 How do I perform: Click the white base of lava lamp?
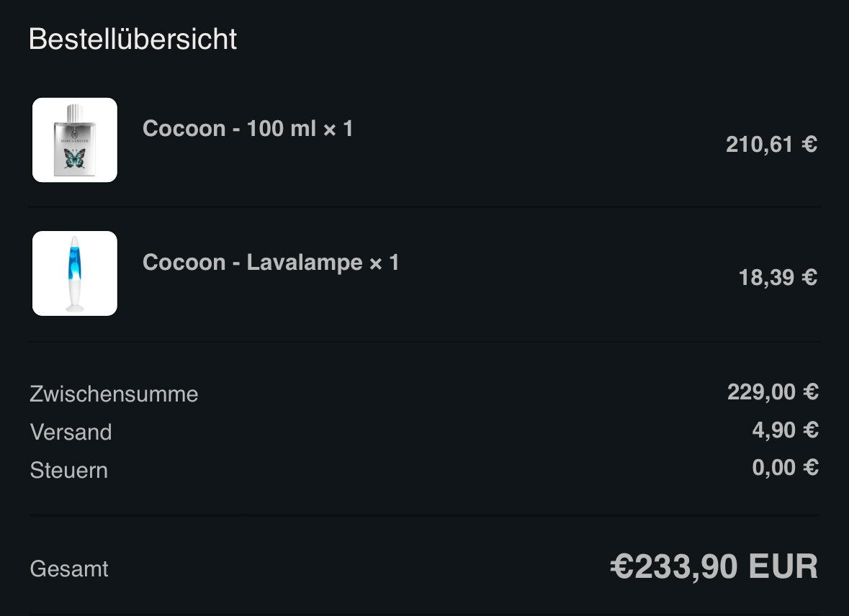[x=75, y=299]
